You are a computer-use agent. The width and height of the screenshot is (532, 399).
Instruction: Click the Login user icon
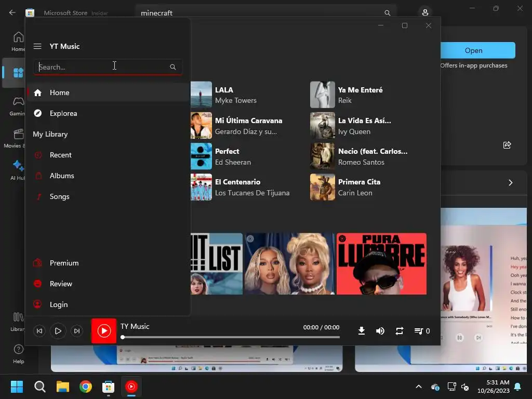37,304
